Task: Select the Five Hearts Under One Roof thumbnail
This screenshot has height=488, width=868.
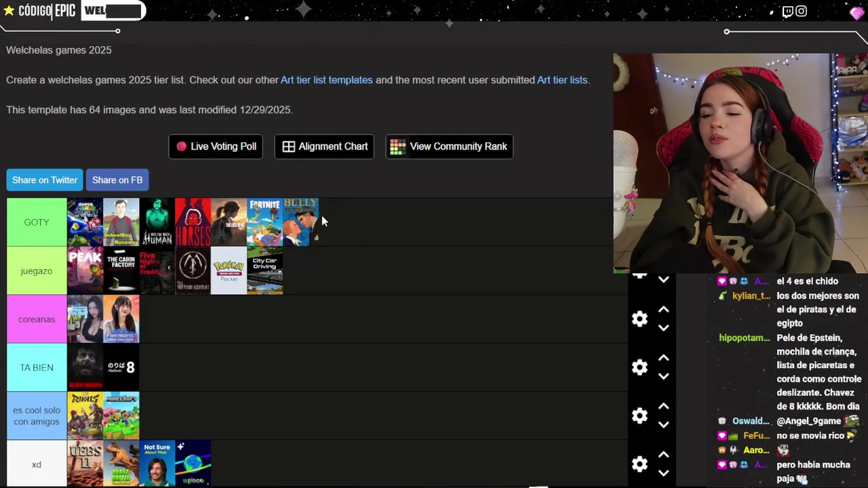Action: point(121,319)
